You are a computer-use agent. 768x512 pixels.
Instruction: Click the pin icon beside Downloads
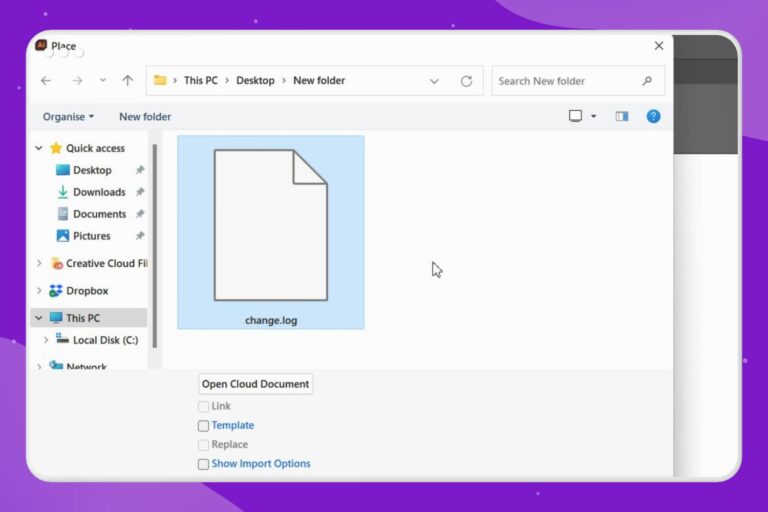point(140,192)
